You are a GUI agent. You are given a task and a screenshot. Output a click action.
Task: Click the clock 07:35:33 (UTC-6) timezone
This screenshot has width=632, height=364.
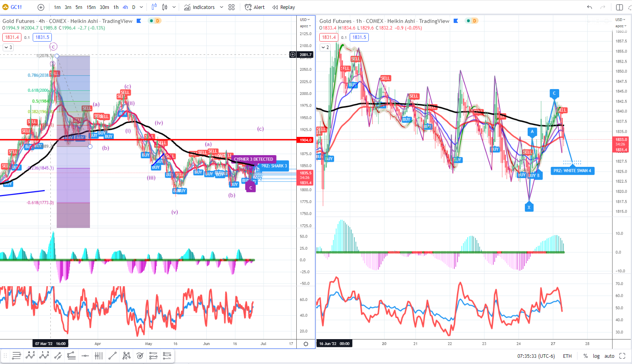tap(536, 356)
